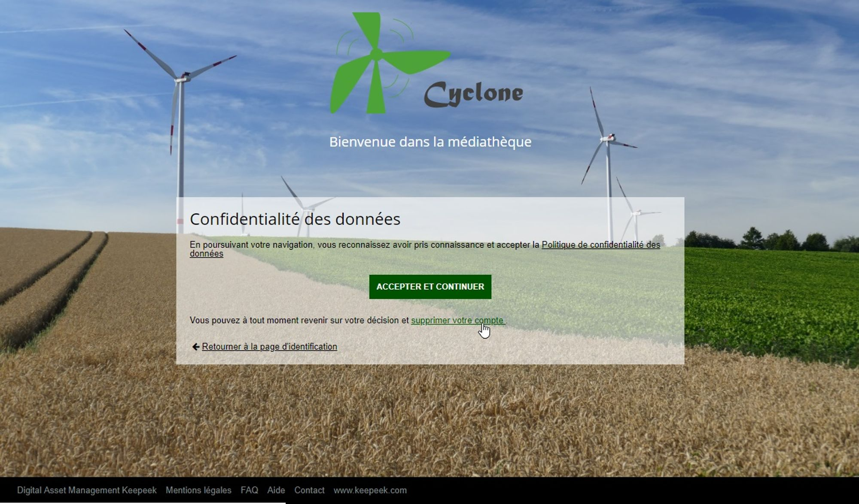Visit www.keepeek.com from the footer

pos(370,490)
